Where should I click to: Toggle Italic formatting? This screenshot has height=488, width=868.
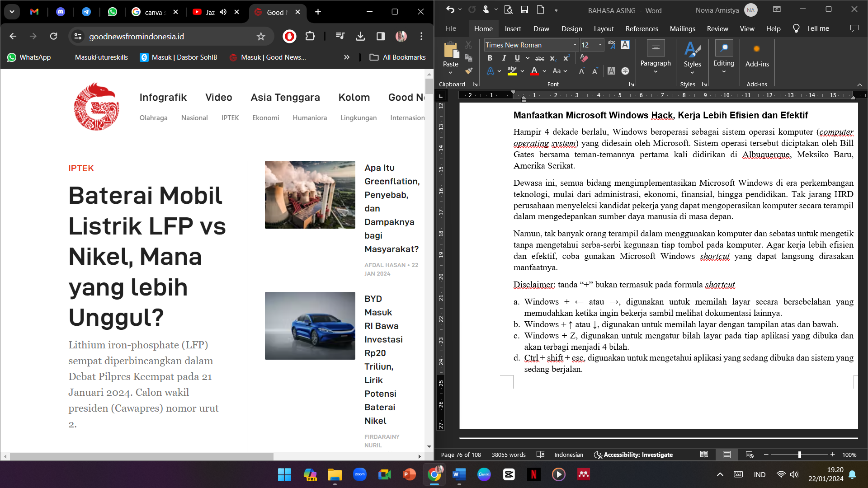[x=504, y=58]
